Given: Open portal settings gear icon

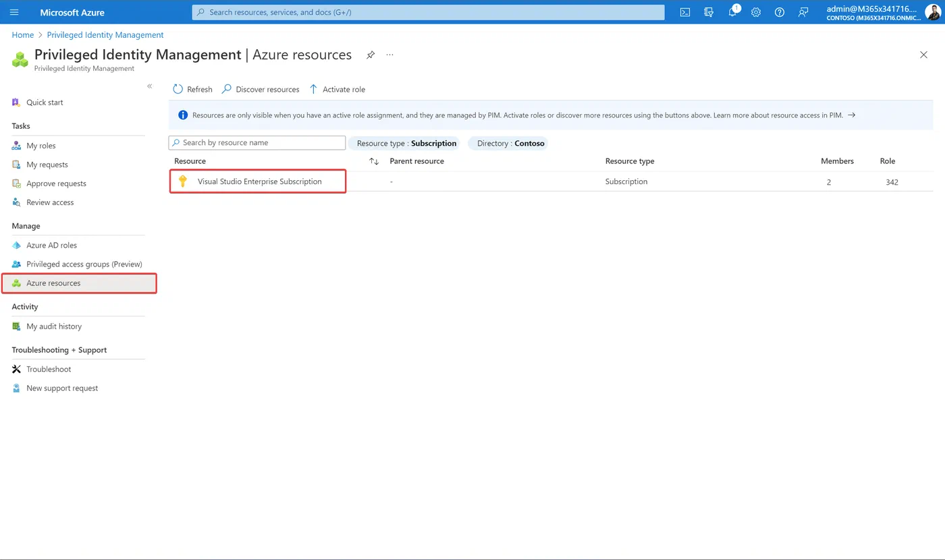Looking at the screenshot, I should (x=756, y=12).
